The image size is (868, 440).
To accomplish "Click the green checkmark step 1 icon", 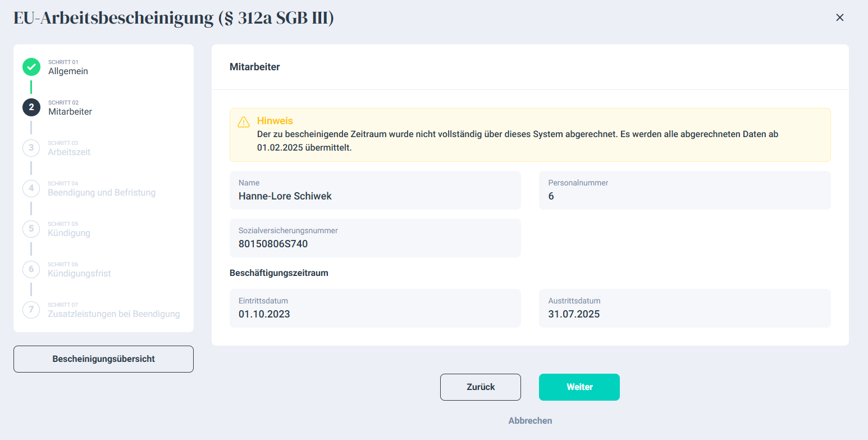I will [x=31, y=67].
